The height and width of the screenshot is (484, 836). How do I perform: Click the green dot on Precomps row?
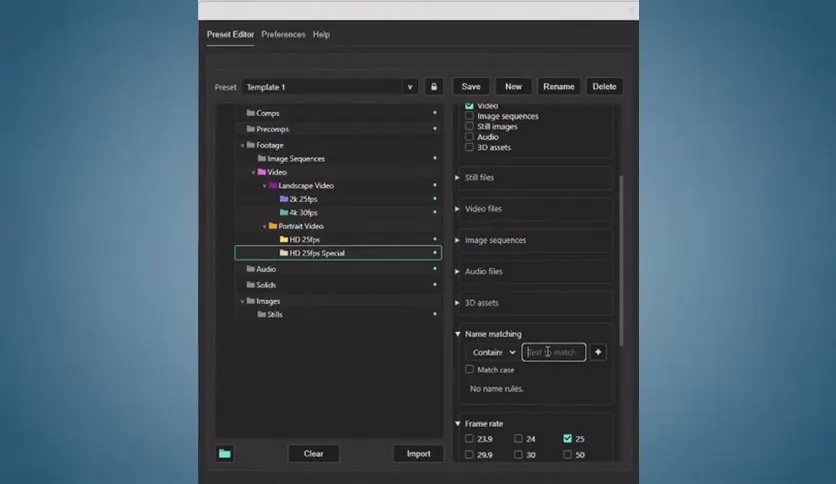435,128
